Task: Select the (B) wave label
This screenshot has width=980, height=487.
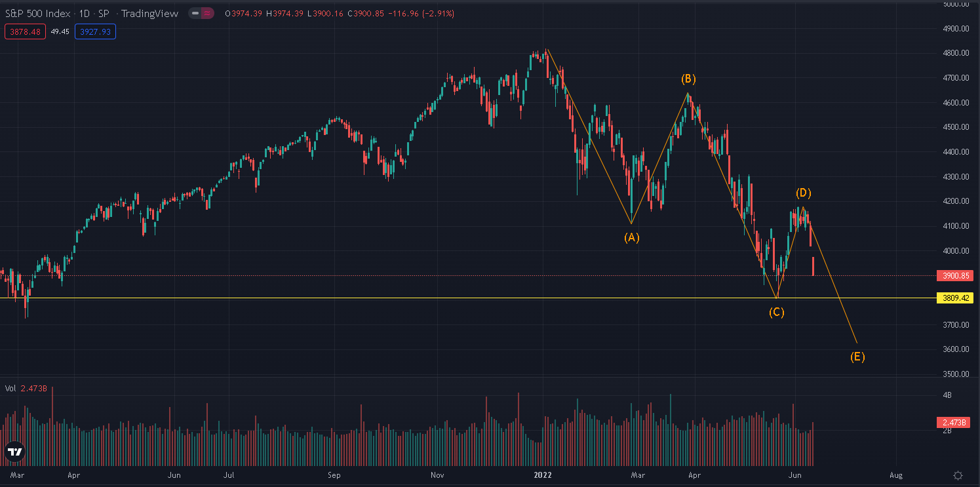Action: [x=688, y=79]
